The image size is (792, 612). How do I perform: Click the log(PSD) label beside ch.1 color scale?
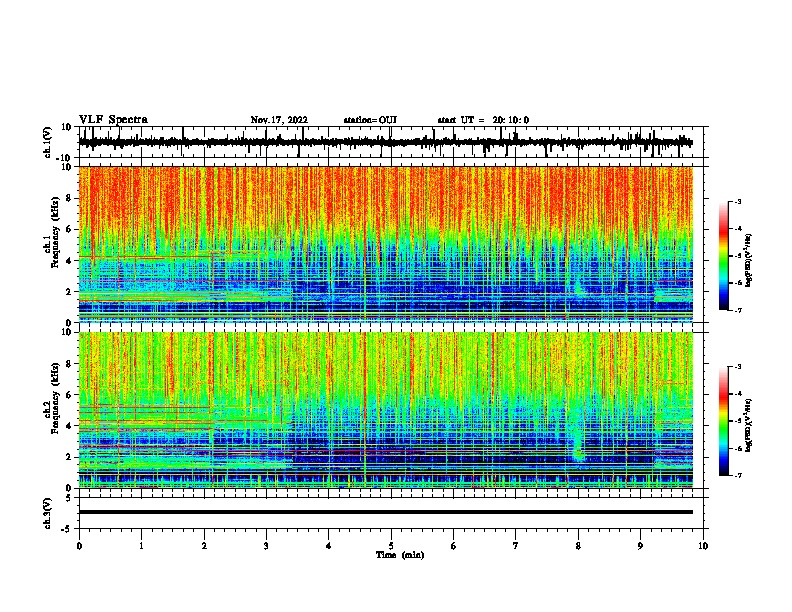(x=748, y=261)
